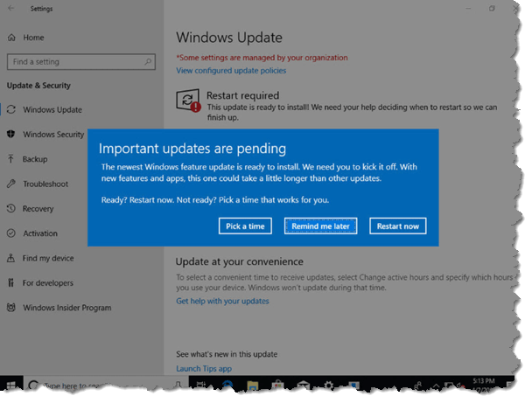Open the Activation settings page
This screenshot has height=403, width=532.
(39, 233)
